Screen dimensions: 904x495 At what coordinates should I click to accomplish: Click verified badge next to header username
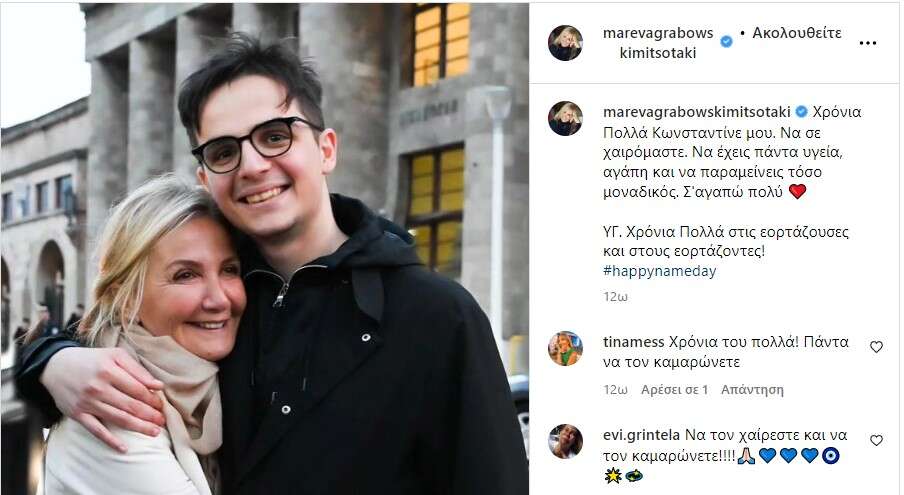pos(726,41)
